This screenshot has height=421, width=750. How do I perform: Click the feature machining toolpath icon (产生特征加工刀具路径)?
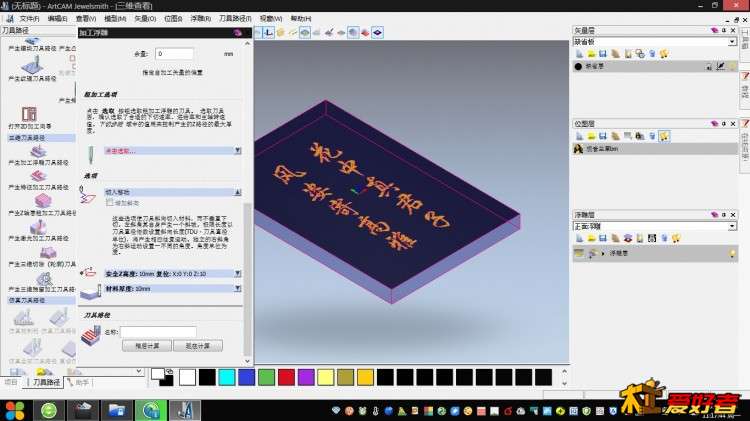[x=38, y=177]
